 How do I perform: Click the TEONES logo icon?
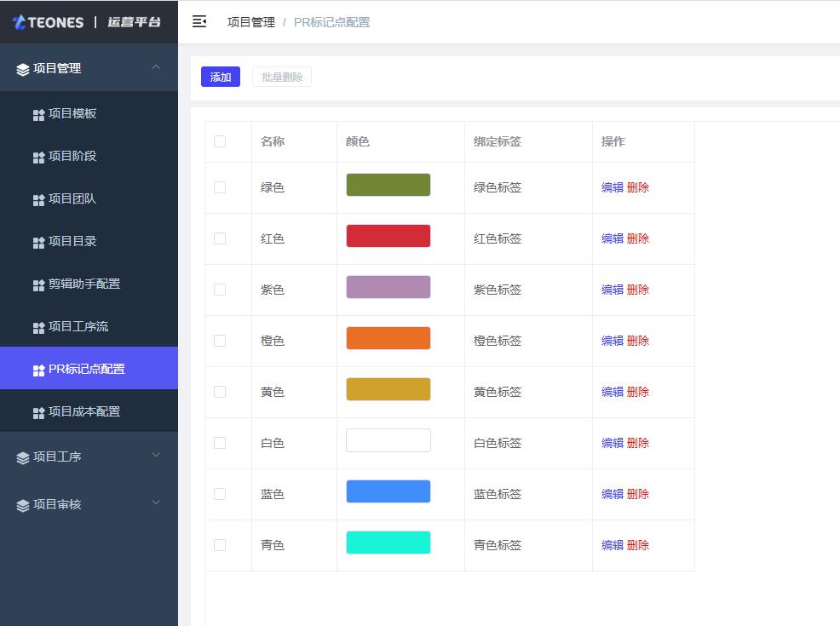(x=20, y=23)
